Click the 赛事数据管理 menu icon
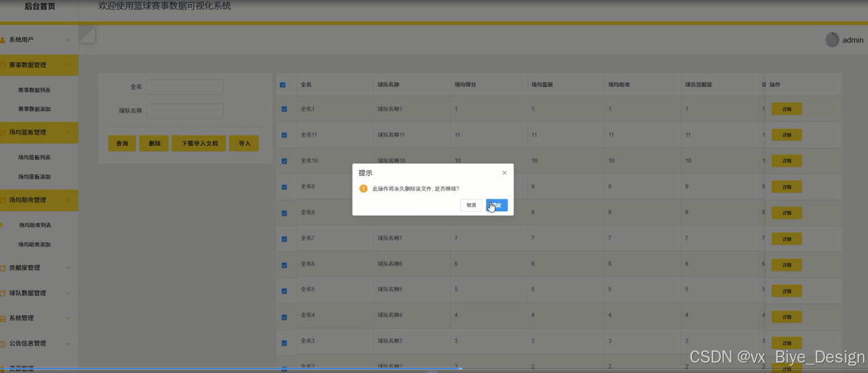This screenshot has height=373, width=868. tap(3, 65)
